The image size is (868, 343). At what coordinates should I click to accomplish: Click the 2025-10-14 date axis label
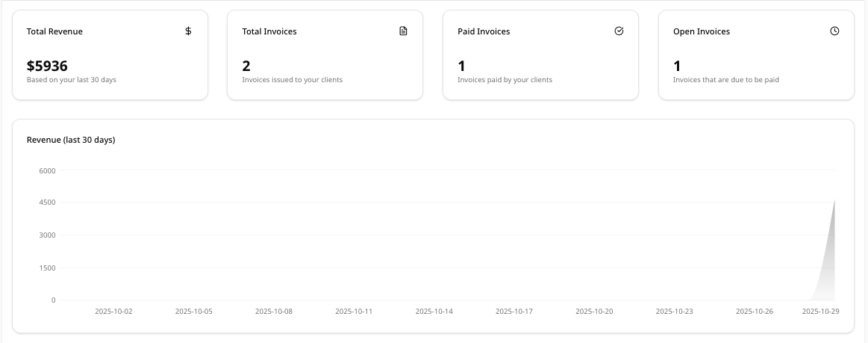pos(434,311)
